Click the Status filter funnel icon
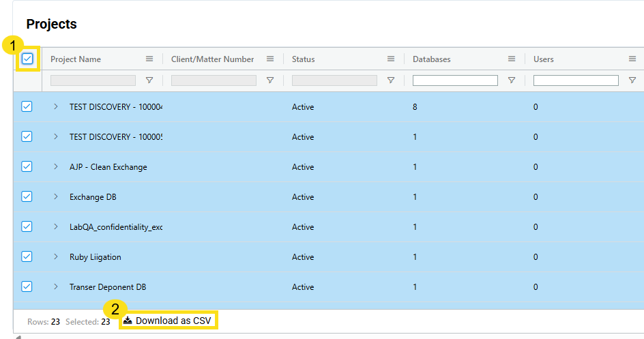The width and height of the screenshot is (644, 339). pyautogui.click(x=391, y=80)
